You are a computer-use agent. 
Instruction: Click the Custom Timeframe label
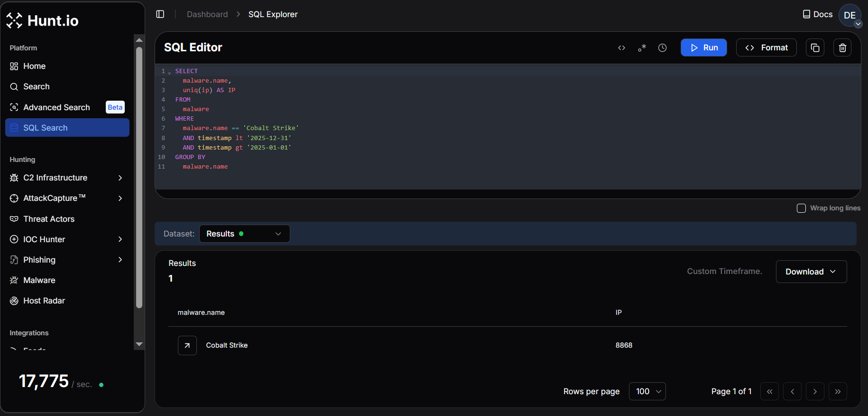pos(724,271)
